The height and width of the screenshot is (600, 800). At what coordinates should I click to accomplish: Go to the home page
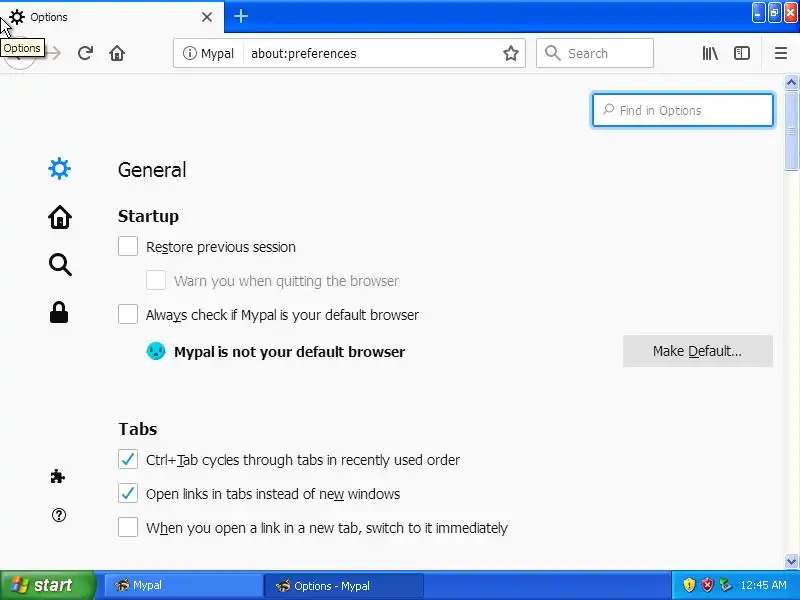117,53
